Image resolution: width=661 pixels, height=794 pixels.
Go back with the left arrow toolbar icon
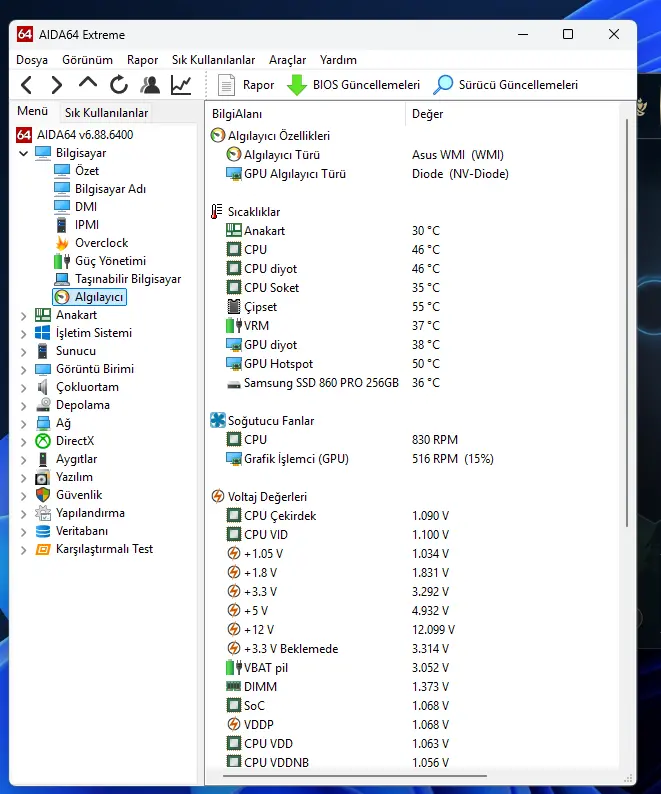point(27,85)
